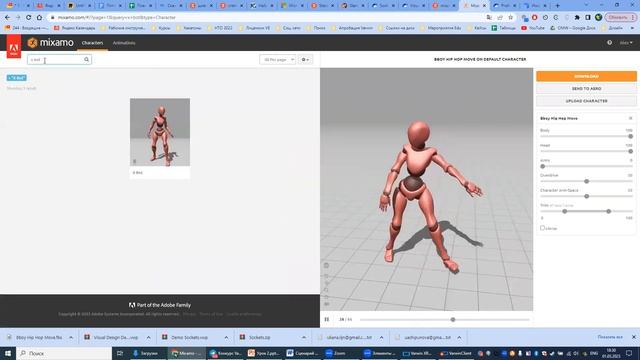Click the animation timeline scrubber handle

pyautogui.click(x=453, y=320)
